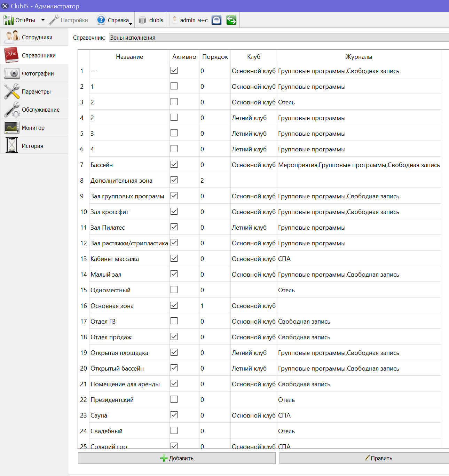Toggle Активно checkbox for Отдел ГВ

[174, 321]
